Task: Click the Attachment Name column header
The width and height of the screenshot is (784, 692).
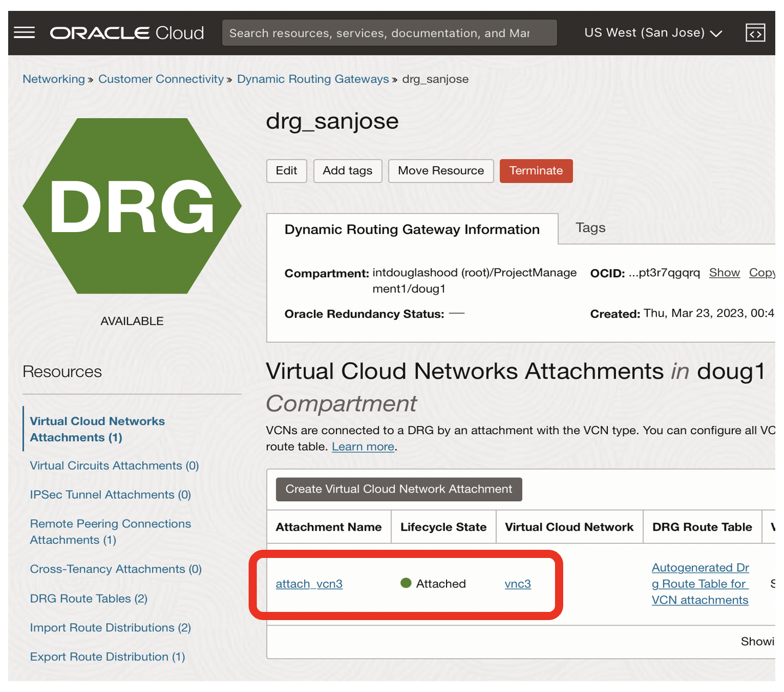Action: pyautogui.click(x=329, y=527)
